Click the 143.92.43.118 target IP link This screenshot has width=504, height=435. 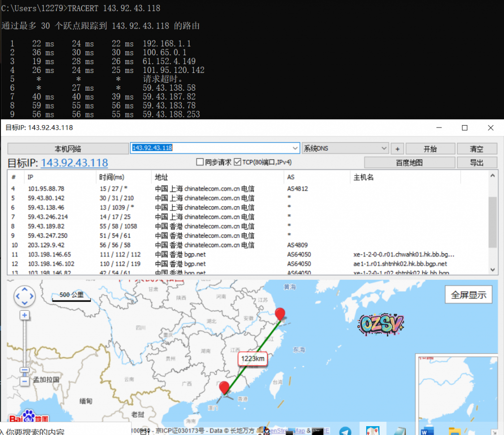pyautogui.click(x=74, y=163)
